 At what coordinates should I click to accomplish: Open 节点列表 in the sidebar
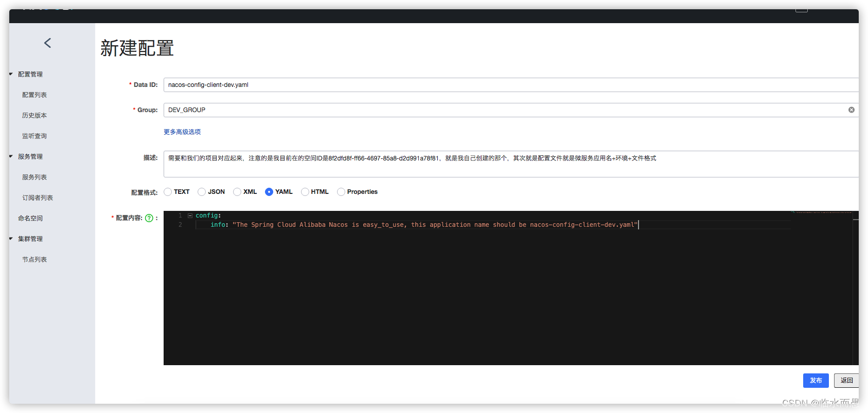34,259
